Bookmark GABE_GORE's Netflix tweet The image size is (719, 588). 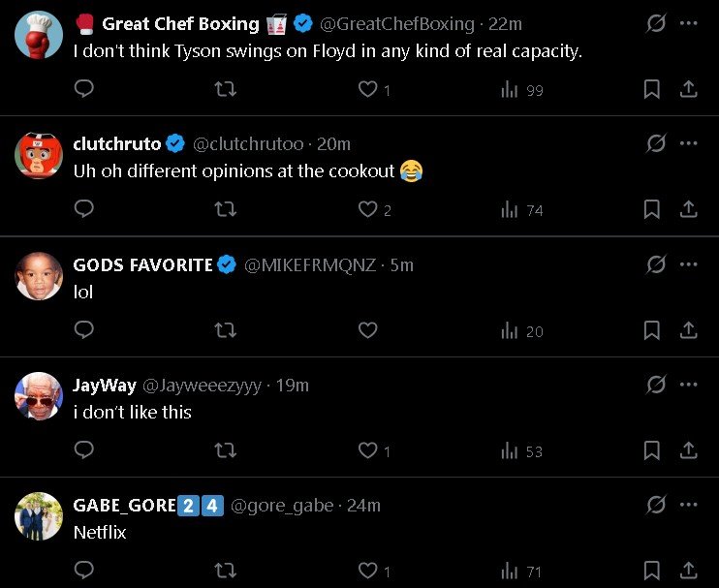coord(652,571)
